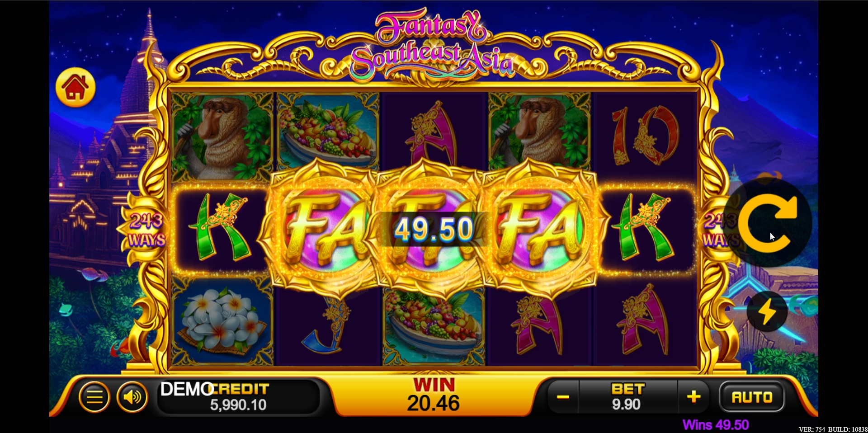Image resolution: width=868 pixels, height=433 pixels.
Task: Open the hamburger menu
Action: (x=94, y=397)
